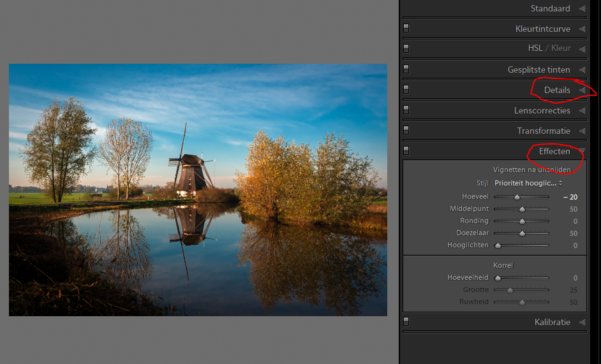Toggle the Details panel switch
Viewport: 601px width, 364px height.
coord(406,90)
